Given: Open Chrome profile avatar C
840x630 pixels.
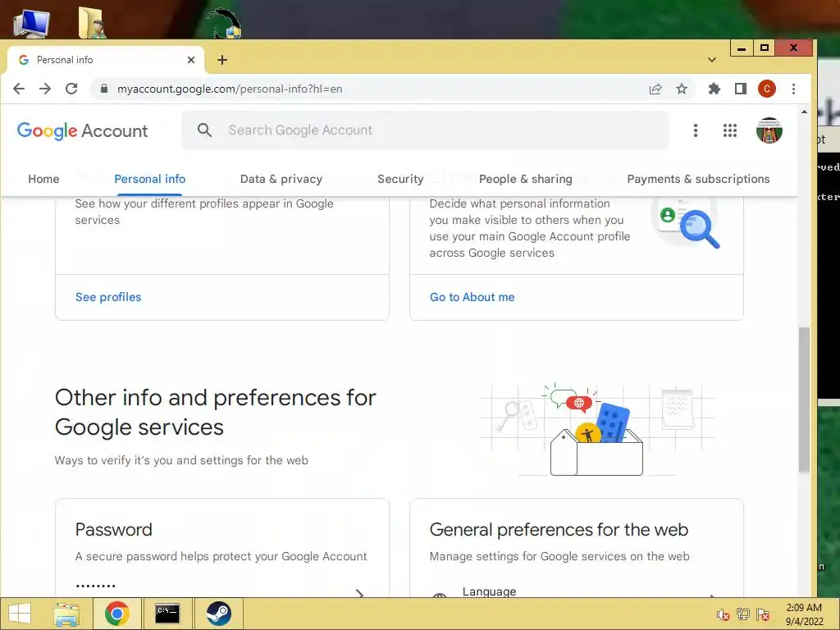Looking at the screenshot, I should pos(767,89).
